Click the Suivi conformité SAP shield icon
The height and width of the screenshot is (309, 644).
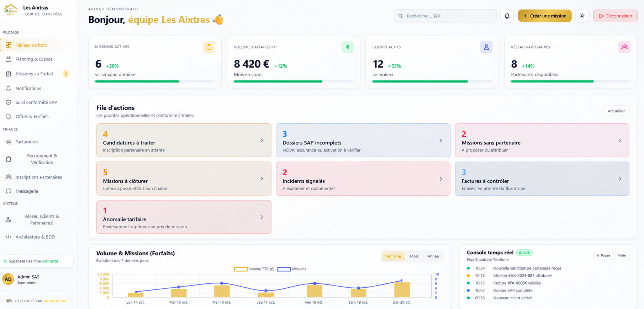[9, 102]
